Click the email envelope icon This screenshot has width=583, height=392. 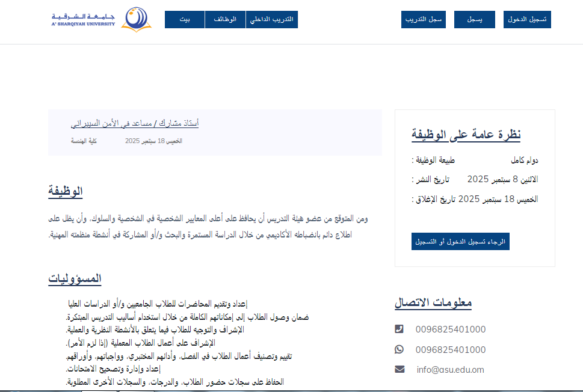click(x=399, y=369)
